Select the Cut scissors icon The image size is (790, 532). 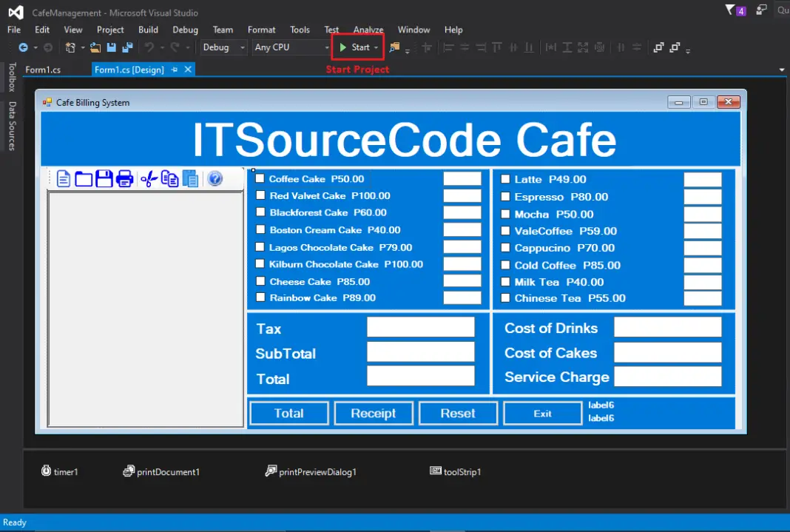149,178
